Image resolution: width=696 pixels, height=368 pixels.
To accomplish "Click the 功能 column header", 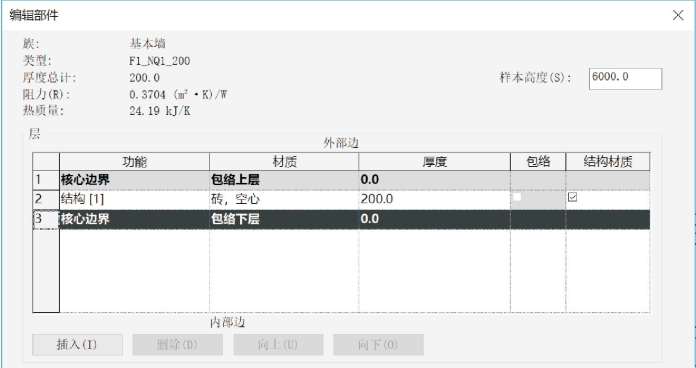I will 134,162.
